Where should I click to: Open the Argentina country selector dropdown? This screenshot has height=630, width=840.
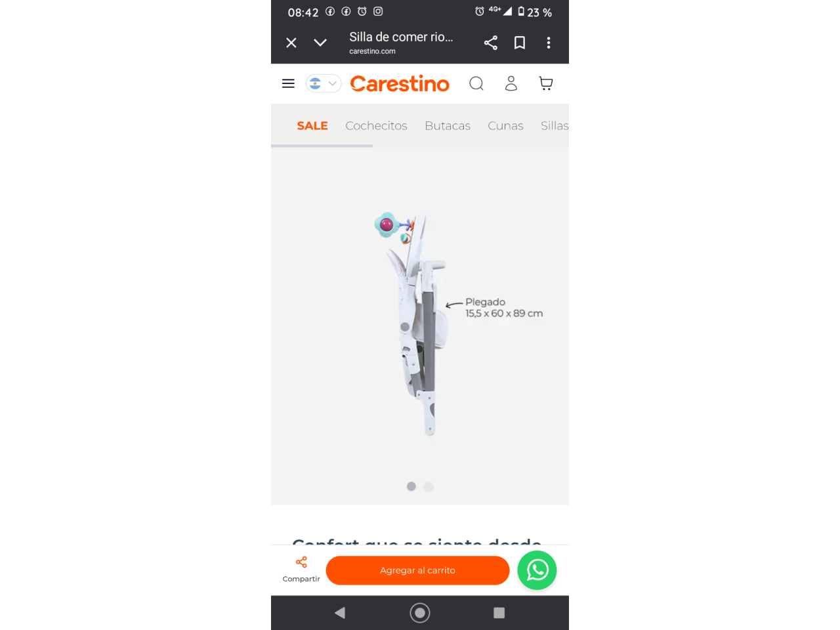coord(324,83)
